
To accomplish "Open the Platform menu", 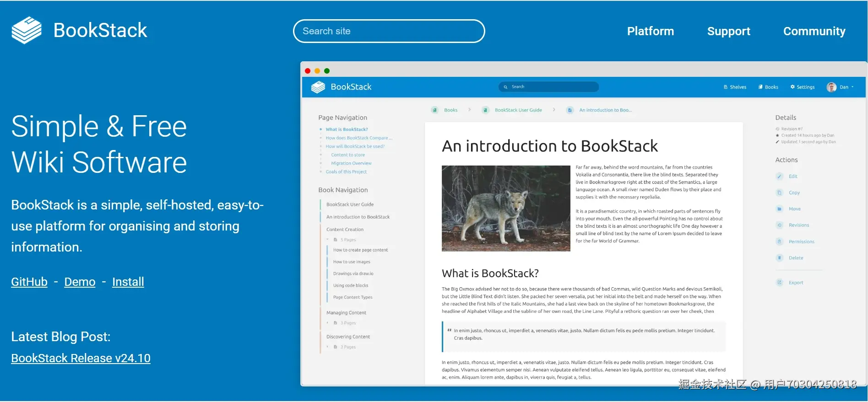I will click(650, 31).
